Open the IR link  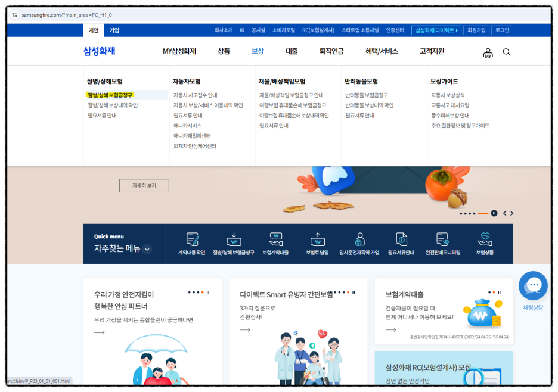[x=242, y=30]
